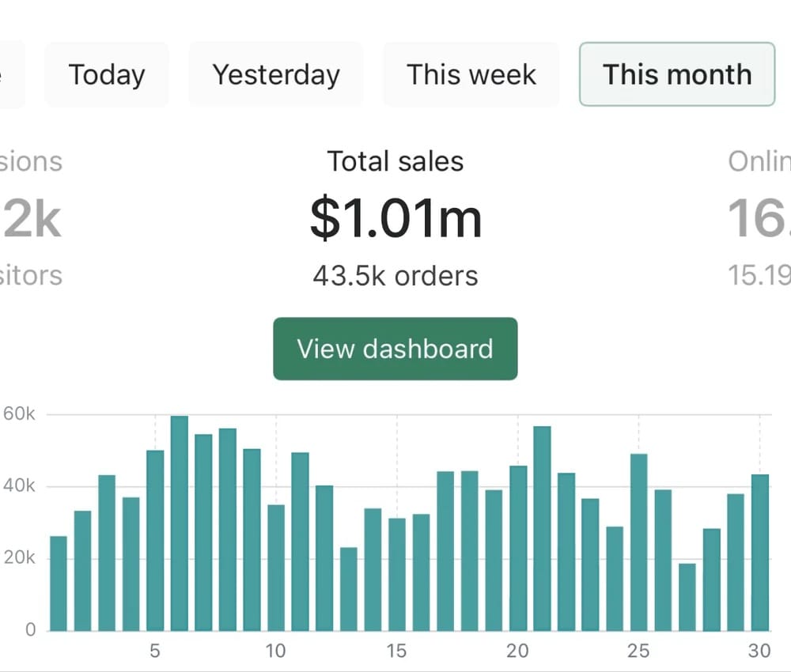The image size is (791, 672).
Task: Select the This month tab
Action: [677, 75]
